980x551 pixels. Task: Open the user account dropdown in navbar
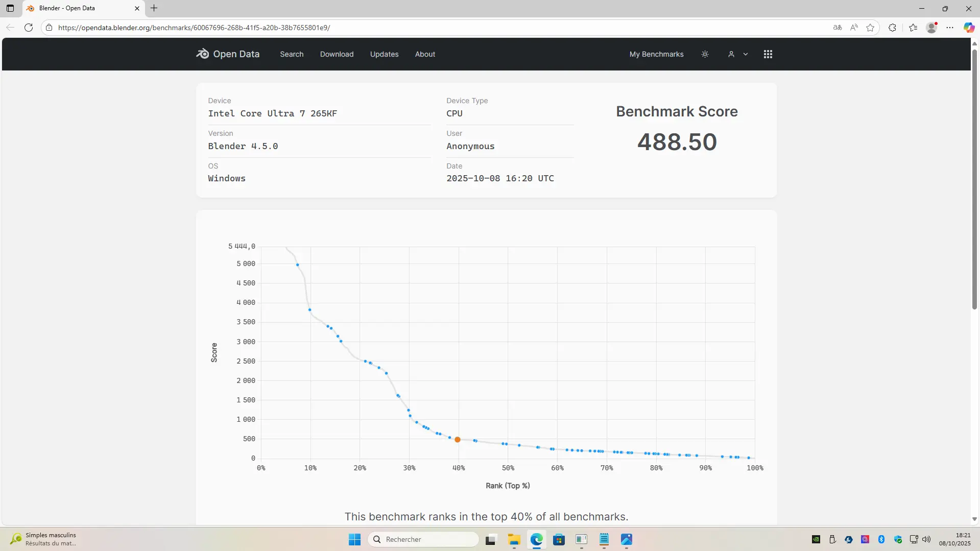(x=738, y=54)
